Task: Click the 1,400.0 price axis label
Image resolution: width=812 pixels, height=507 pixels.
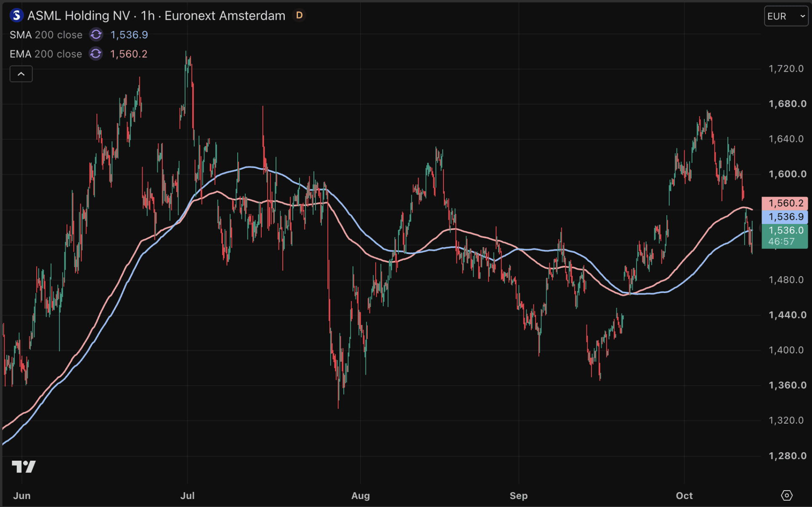Action: tap(786, 350)
